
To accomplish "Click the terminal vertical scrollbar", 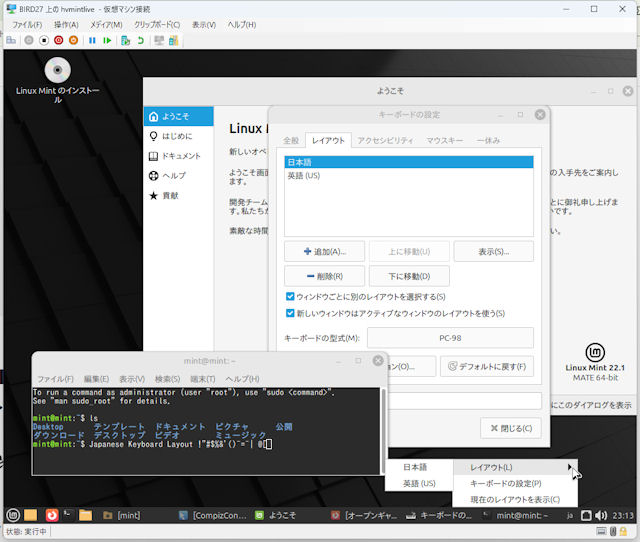I will click(x=383, y=431).
